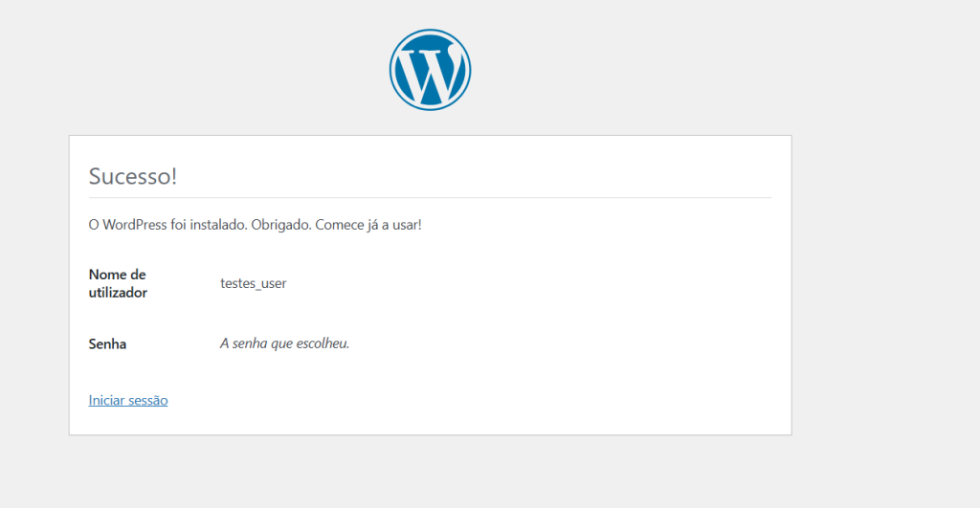Click the word senha in the italic note
This screenshot has height=508, width=980.
(x=250, y=343)
